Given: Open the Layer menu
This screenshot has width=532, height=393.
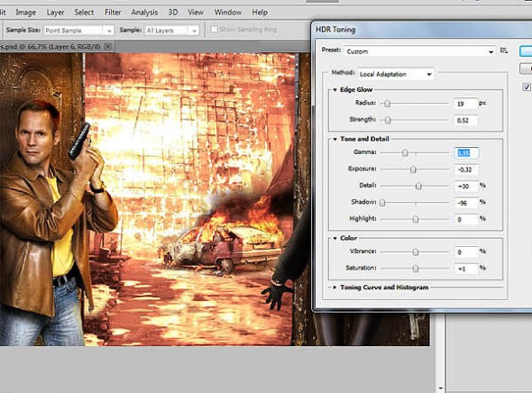Looking at the screenshot, I should click(x=55, y=13).
